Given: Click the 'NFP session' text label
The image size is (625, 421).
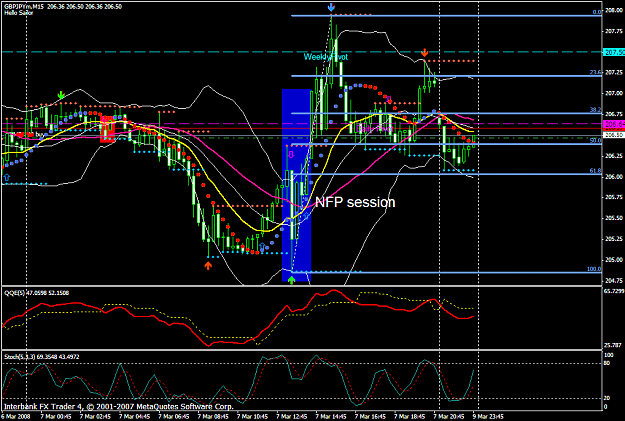Looking at the screenshot, I should coord(355,202).
